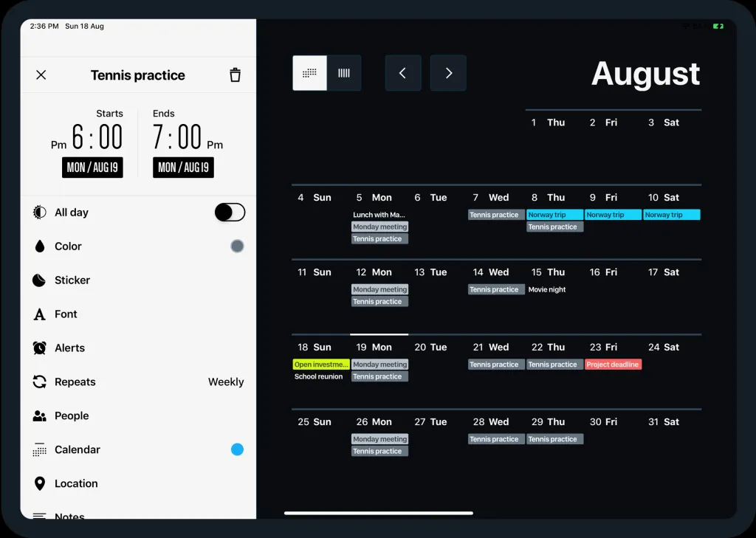Open the Alerts setting

(x=69, y=348)
